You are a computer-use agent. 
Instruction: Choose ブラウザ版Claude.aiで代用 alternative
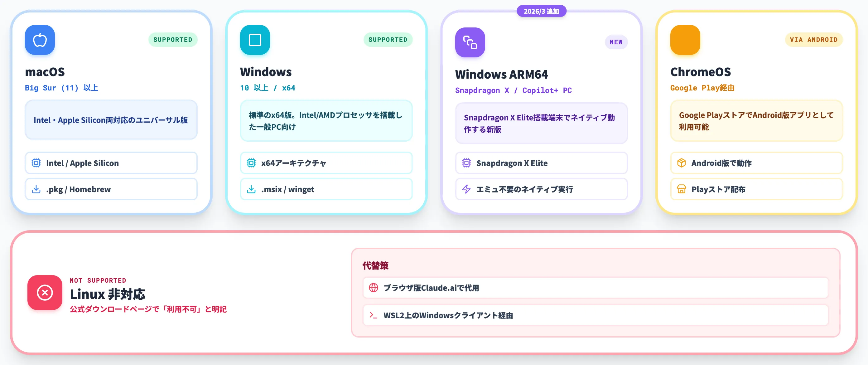(596, 288)
